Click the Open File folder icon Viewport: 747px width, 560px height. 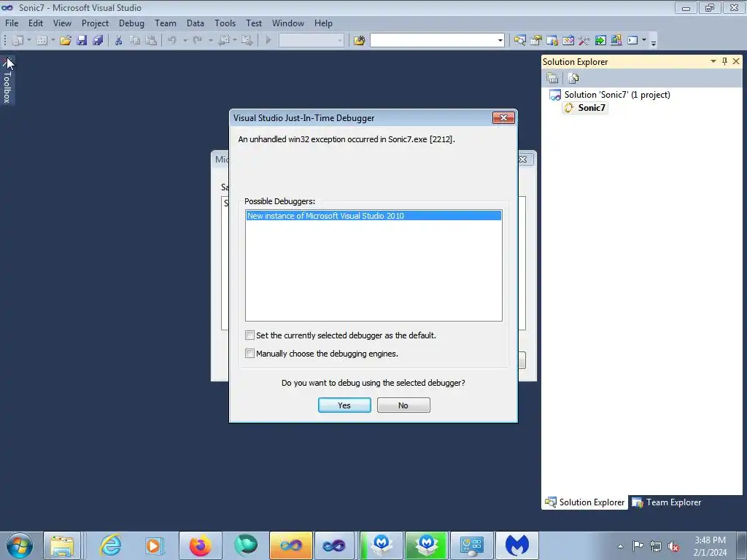click(66, 41)
